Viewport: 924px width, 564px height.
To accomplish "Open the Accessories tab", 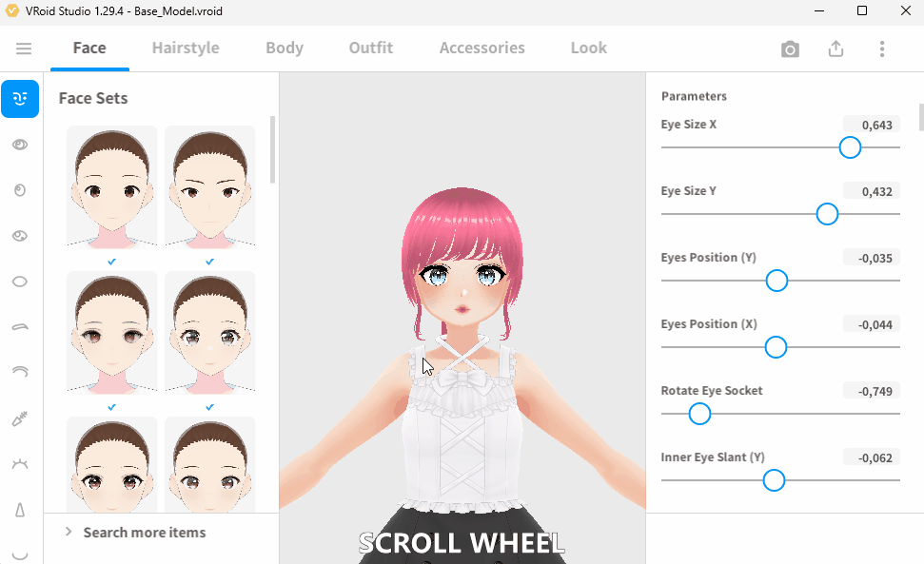I will point(482,49).
